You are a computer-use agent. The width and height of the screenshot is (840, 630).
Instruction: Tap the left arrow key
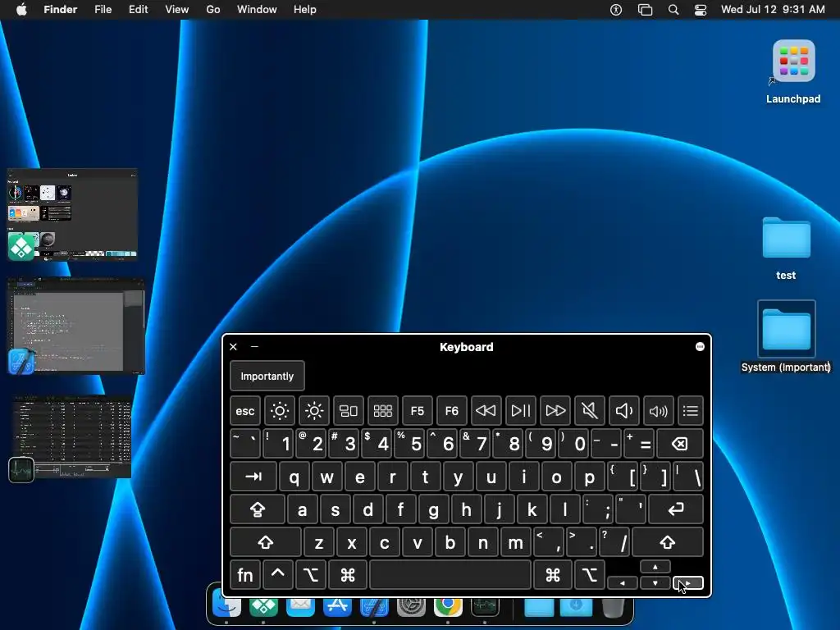click(623, 583)
